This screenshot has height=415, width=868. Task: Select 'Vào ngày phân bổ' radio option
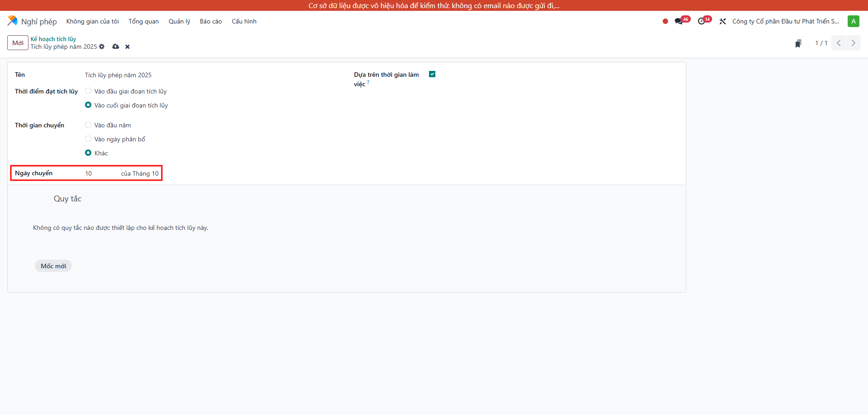(x=88, y=139)
